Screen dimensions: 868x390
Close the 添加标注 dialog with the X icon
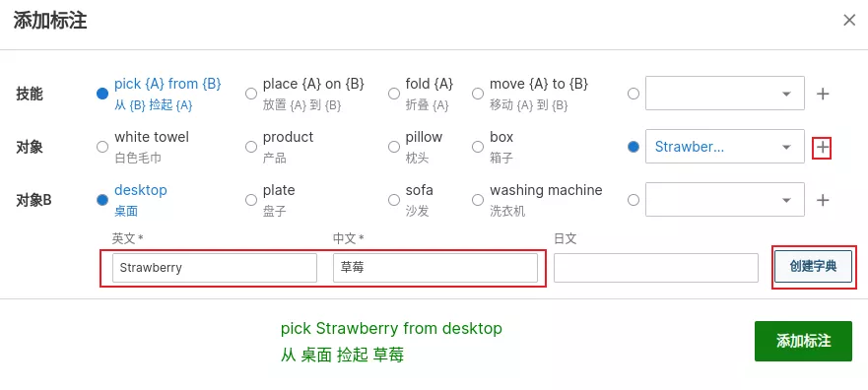pos(849,21)
